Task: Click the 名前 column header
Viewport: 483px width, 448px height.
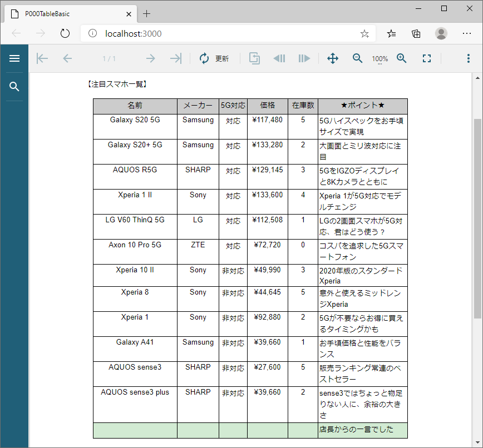Action: [x=135, y=106]
